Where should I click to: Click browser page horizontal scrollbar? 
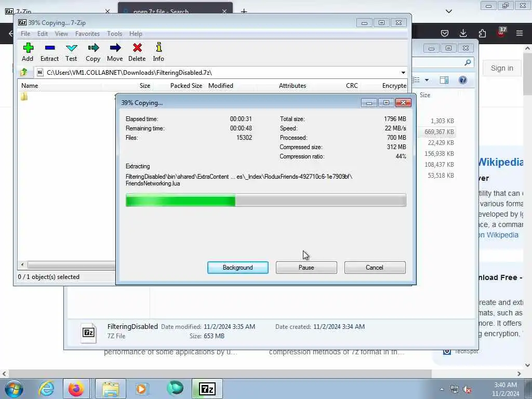tap(220, 374)
